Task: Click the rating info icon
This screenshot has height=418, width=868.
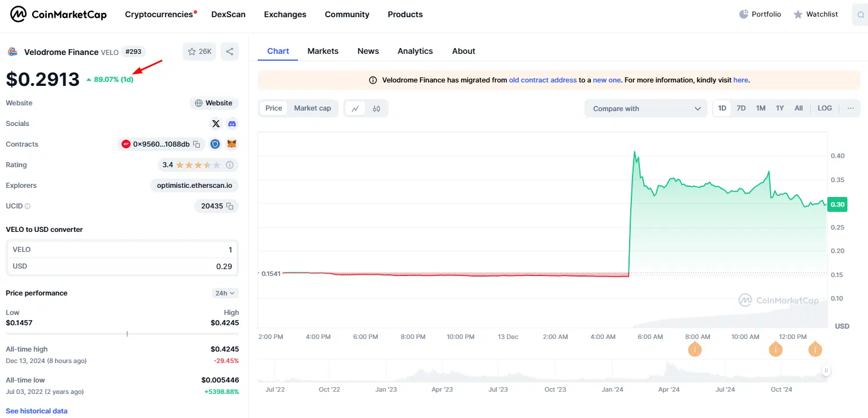Action: tap(230, 165)
